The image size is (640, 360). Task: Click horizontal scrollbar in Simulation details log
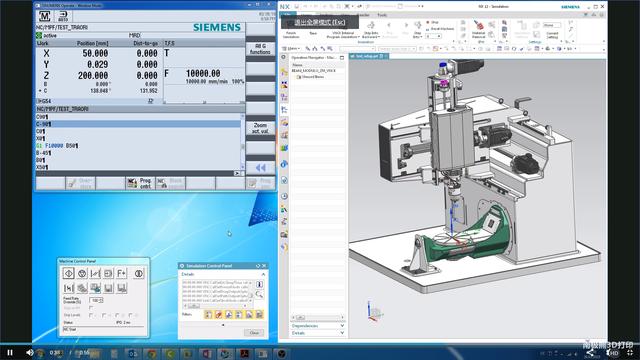[x=216, y=306]
